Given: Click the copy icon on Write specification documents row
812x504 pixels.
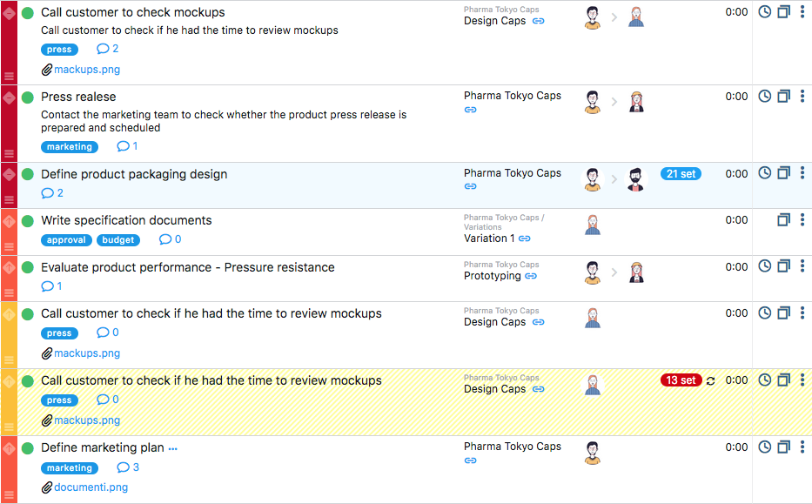Looking at the screenshot, I should (x=783, y=220).
